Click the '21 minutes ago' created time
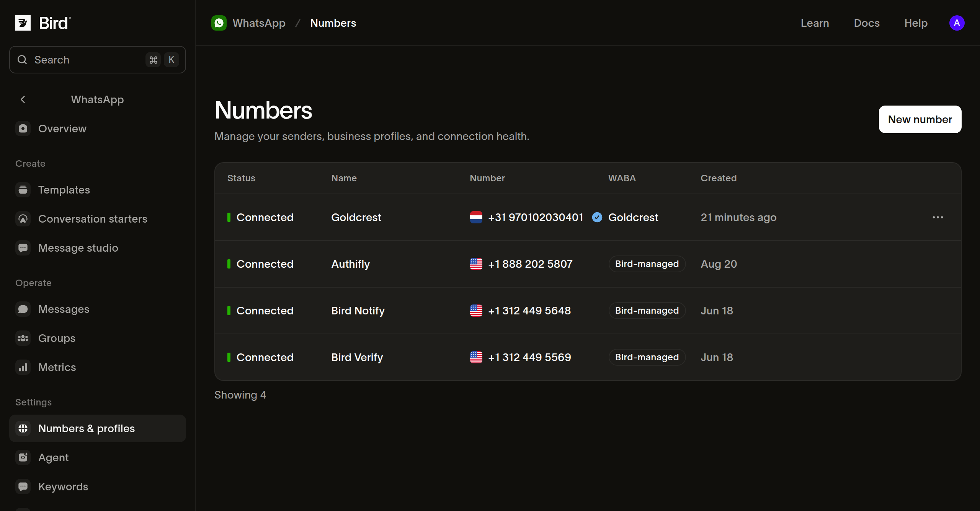The width and height of the screenshot is (980, 511). click(x=738, y=217)
